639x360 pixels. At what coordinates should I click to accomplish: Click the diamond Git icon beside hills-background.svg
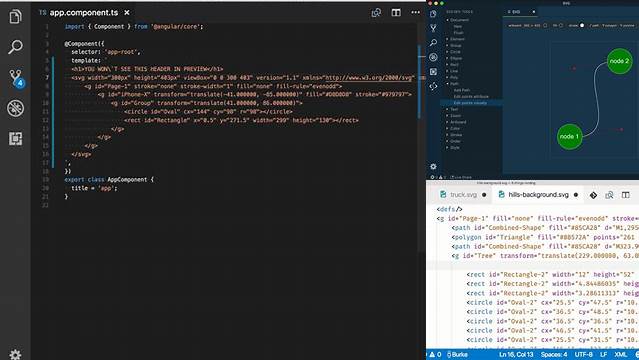593,195
